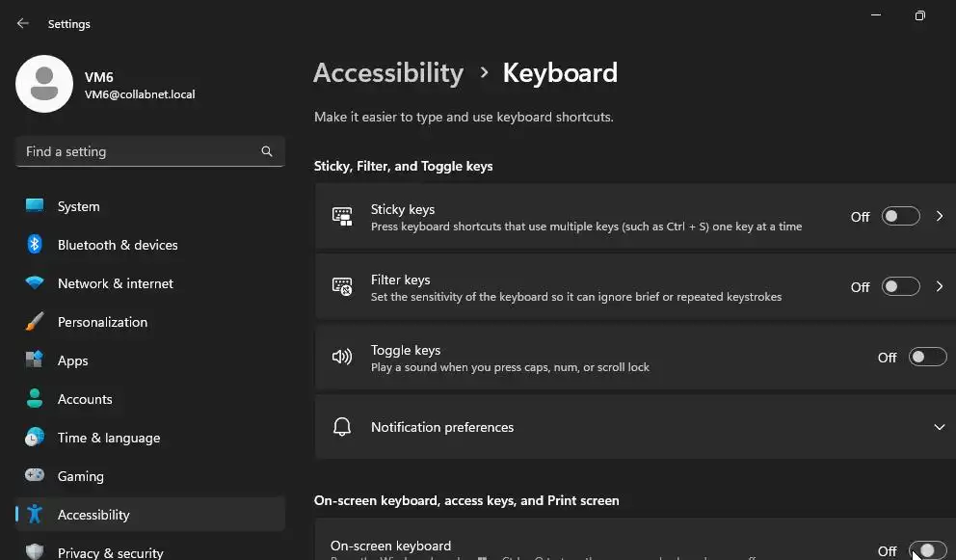Click the Personalization paintbrush icon
This screenshot has width=956, height=560.
35,322
